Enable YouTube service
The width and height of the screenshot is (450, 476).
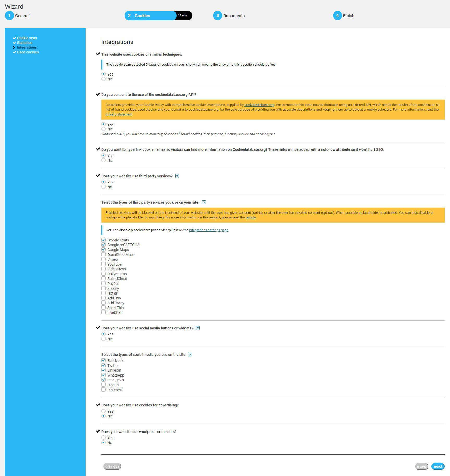pyautogui.click(x=103, y=264)
